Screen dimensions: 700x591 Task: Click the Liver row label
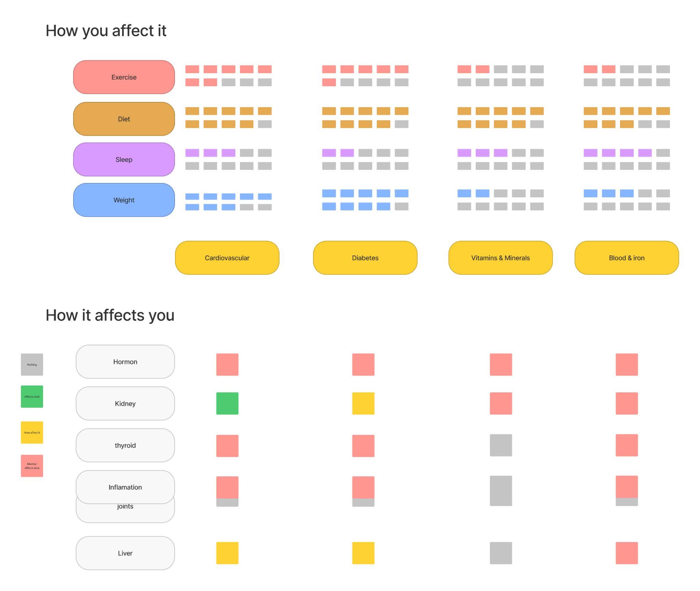pos(125,553)
